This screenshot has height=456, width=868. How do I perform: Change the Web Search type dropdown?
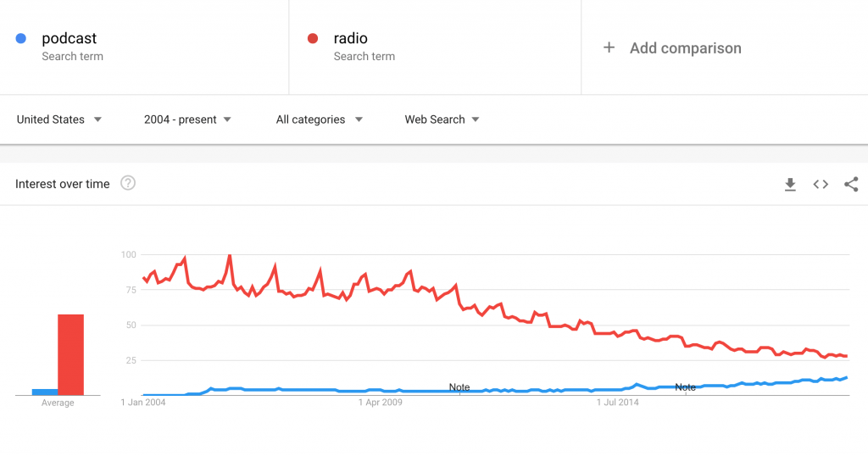[x=442, y=120]
